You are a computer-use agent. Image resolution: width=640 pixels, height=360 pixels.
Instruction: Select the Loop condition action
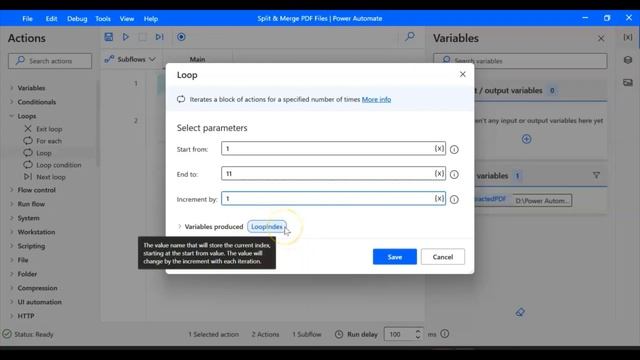pos(53,165)
